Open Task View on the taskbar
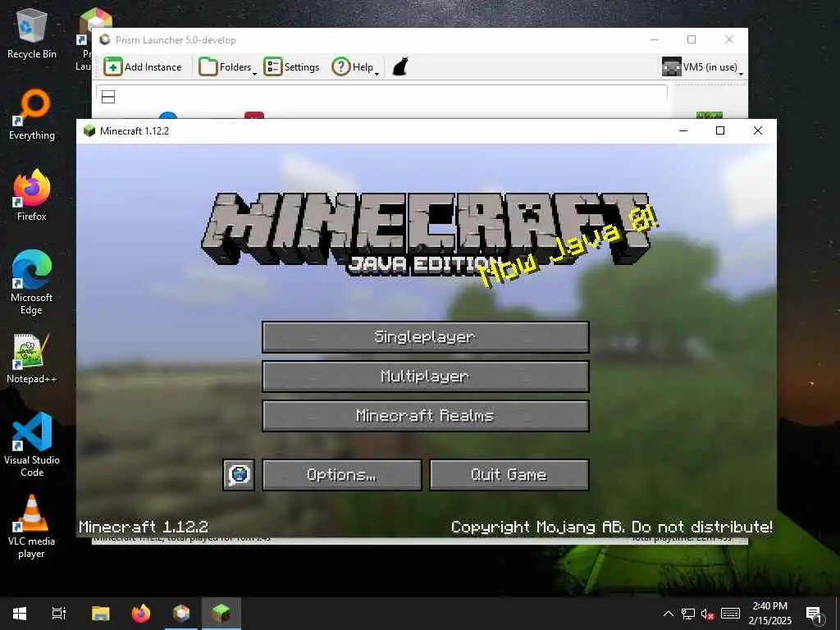Image resolution: width=840 pixels, height=630 pixels. coord(59,614)
